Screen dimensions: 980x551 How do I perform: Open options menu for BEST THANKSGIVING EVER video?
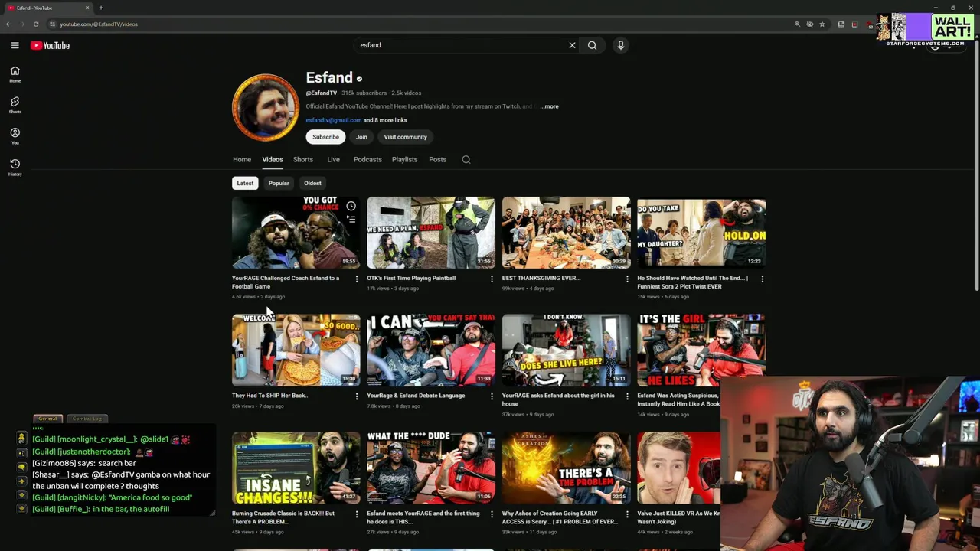(627, 279)
